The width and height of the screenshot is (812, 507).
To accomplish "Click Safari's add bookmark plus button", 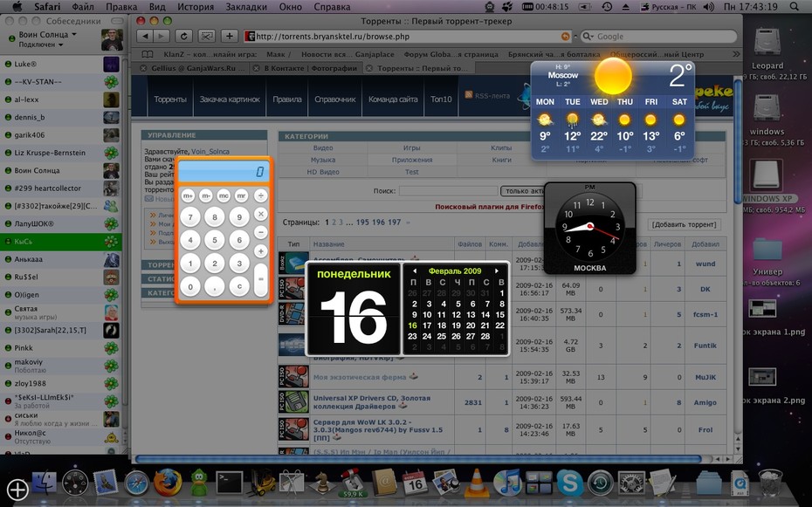I will tap(230, 37).
